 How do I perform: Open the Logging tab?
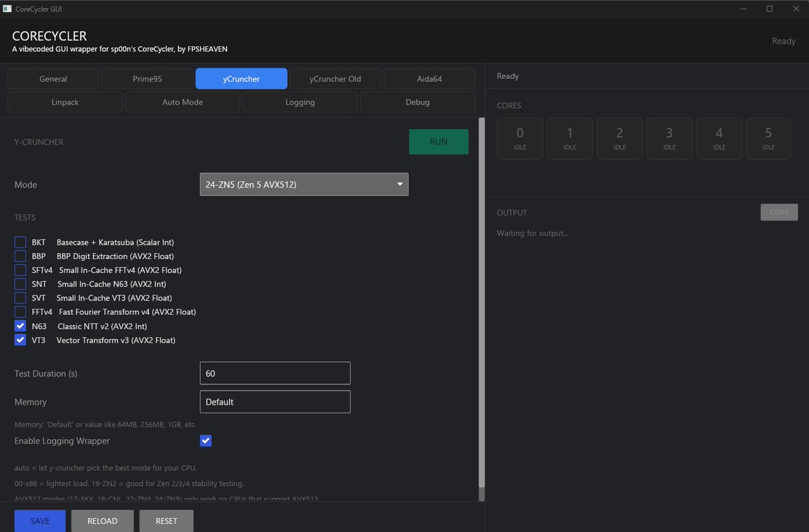300,102
